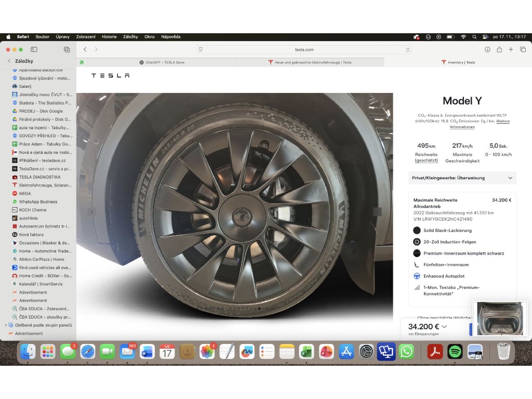
Task: Switch to Inventory | Tesla tab
Action: pos(458,62)
